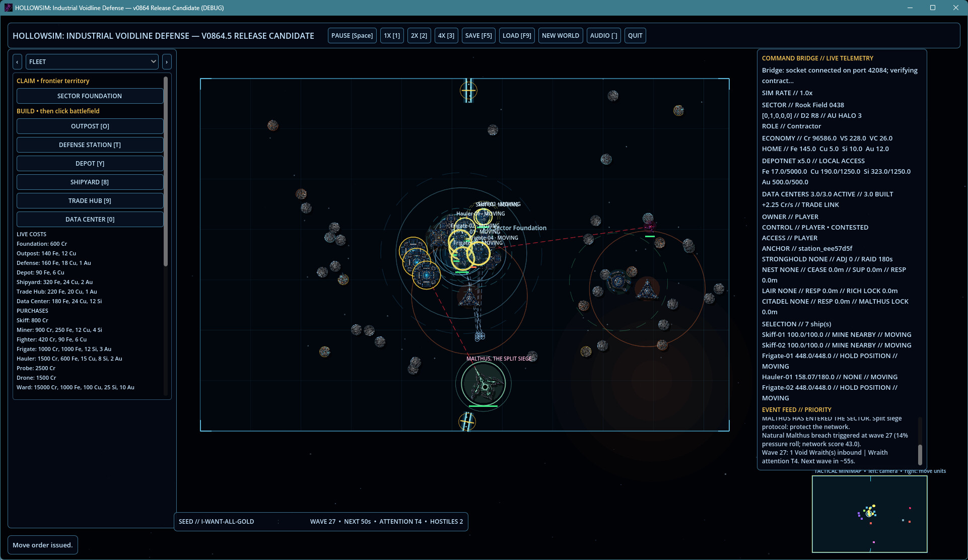
Task: Open the FLEET dropdown menu
Action: [92, 61]
